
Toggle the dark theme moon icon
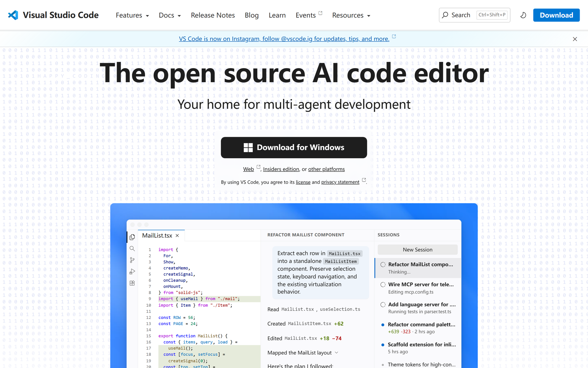[x=523, y=15]
